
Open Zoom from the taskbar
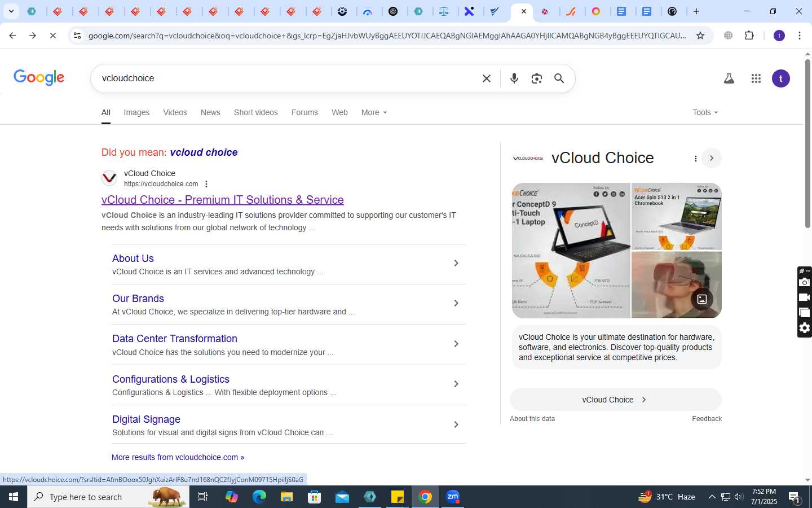(453, 497)
